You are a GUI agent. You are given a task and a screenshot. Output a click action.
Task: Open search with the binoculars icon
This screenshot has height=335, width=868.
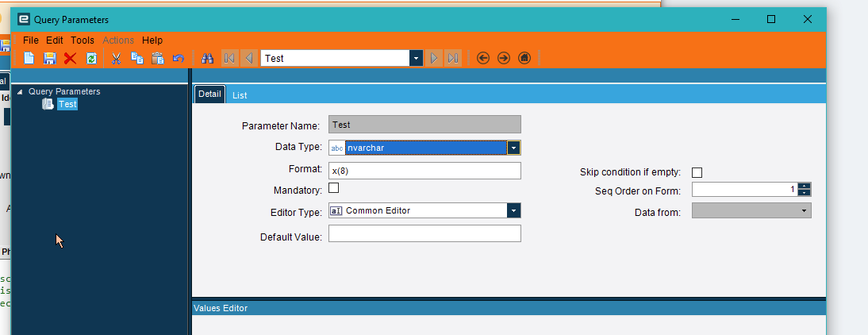(x=208, y=58)
